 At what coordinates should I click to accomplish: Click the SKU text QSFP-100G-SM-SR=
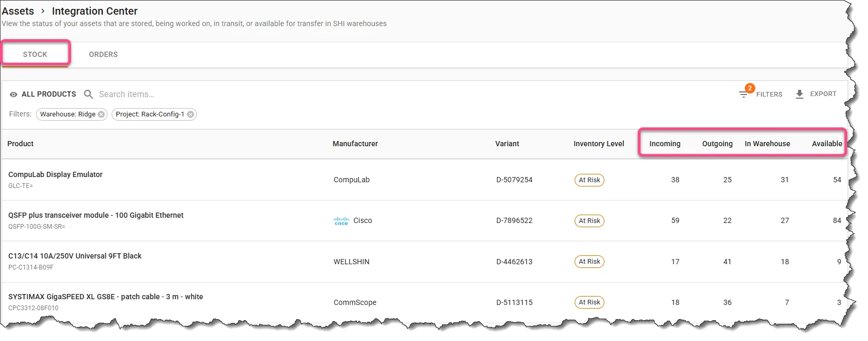point(37,227)
